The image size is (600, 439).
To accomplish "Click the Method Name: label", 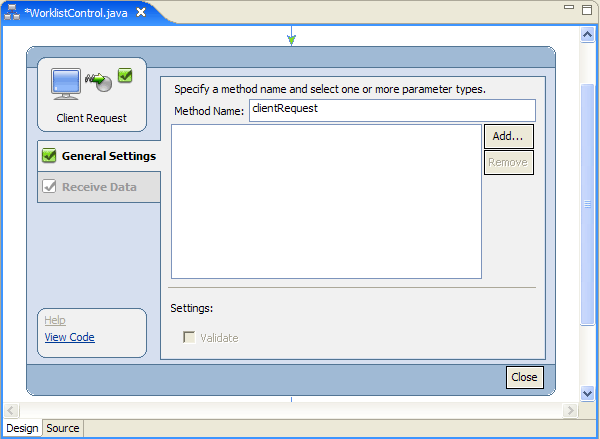I will (x=209, y=111).
